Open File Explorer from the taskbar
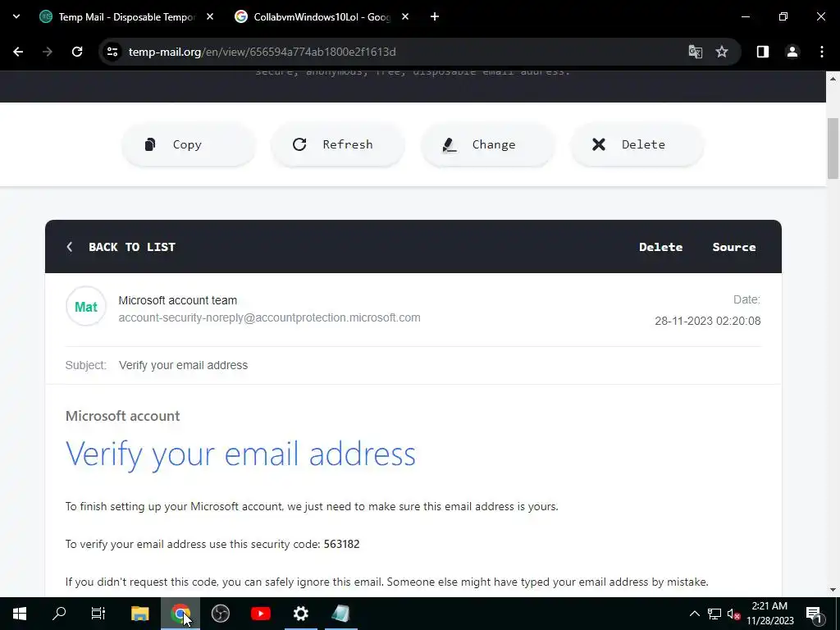The image size is (840, 630). point(139,614)
